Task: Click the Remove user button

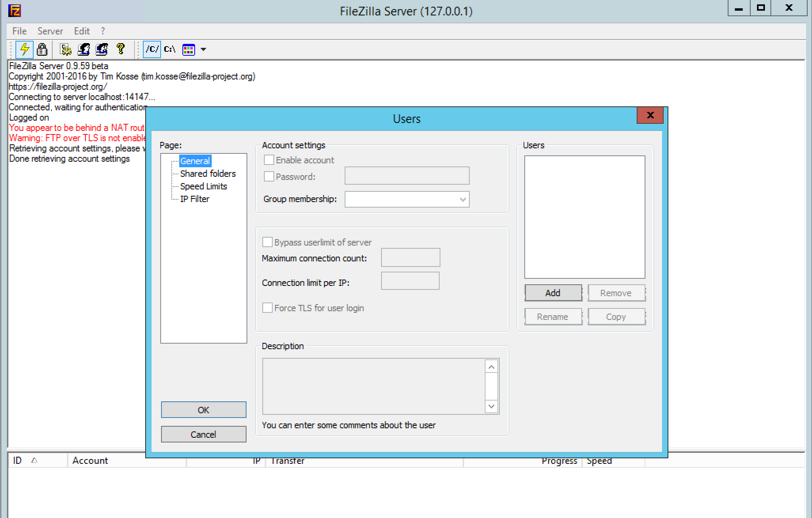Action: pyautogui.click(x=616, y=293)
